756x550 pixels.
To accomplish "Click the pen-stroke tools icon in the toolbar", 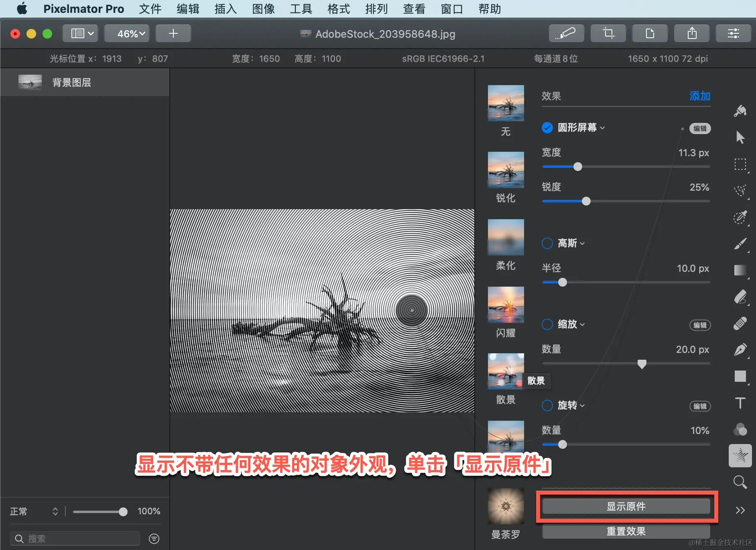I will (x=567, y=33).
